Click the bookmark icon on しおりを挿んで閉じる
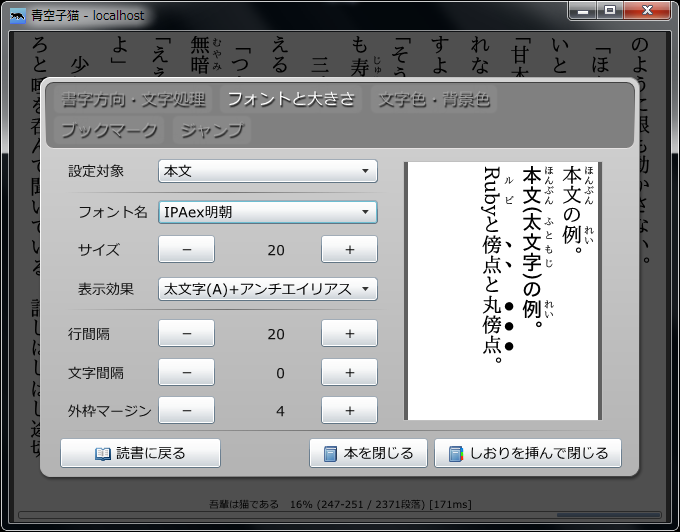The width and height of the screenshot is (680, 532). (456, 454)
